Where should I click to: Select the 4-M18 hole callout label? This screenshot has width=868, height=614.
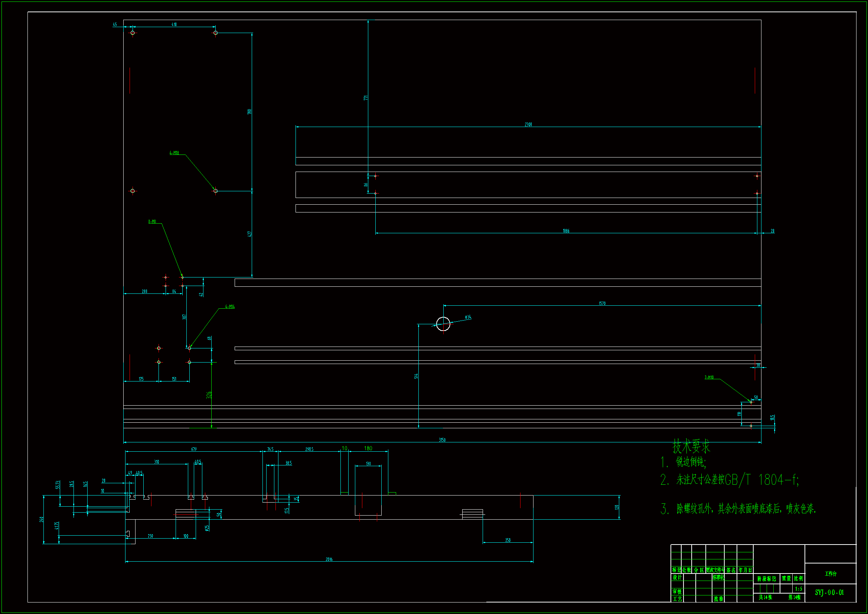(x=174, y=153)
